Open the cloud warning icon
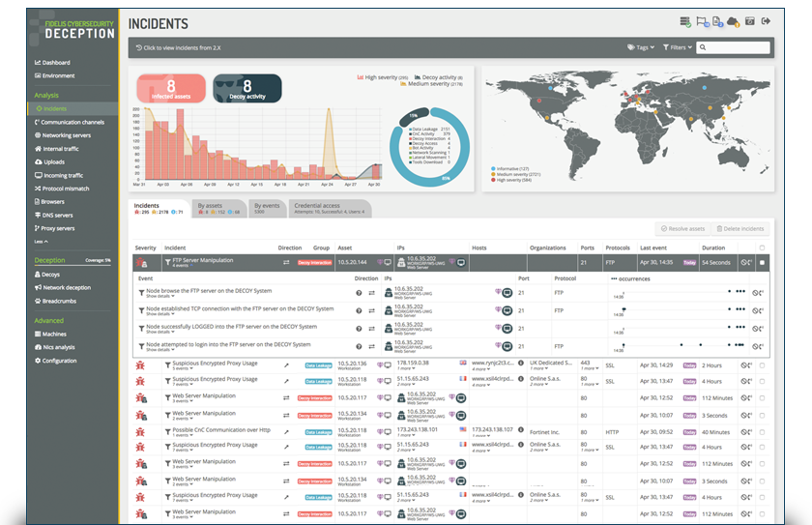 pyautogui.click(x=733, y=21)
